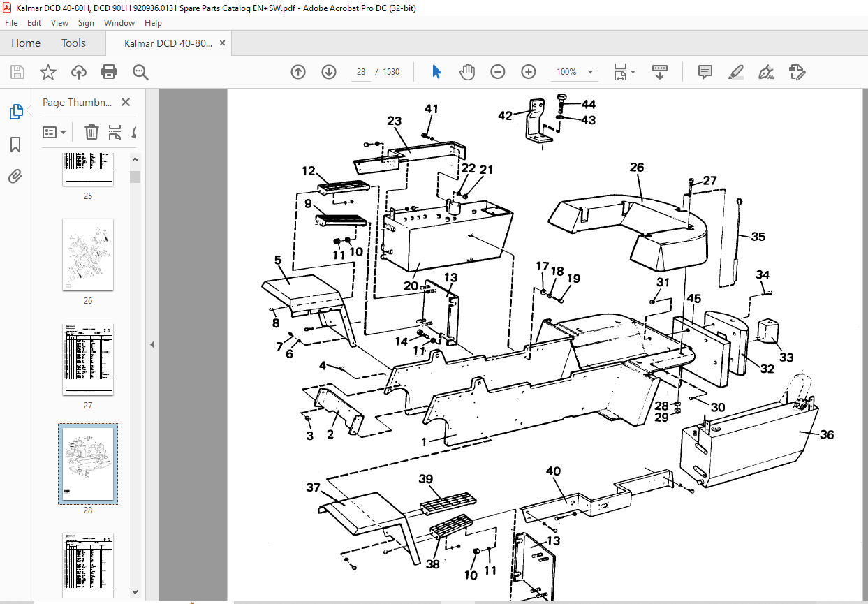Zoom in with the plus button

529,72
